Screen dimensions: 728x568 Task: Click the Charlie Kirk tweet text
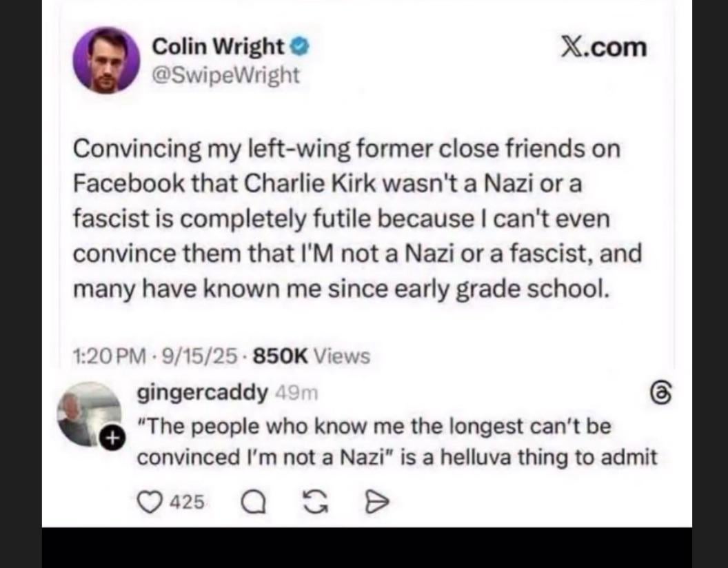click(x=357, y=219)
